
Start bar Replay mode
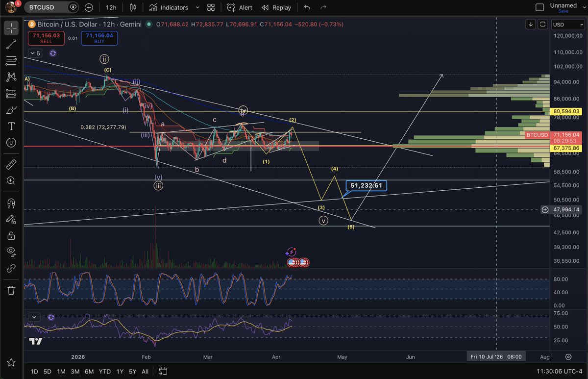click(276, 7)
